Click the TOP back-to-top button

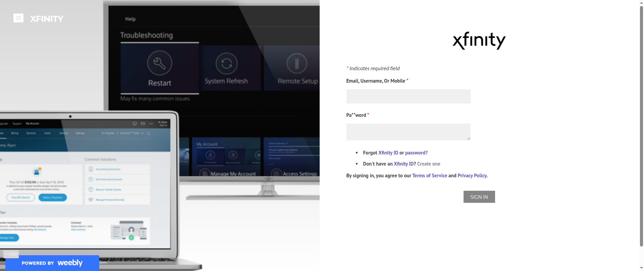pos(11,254)
